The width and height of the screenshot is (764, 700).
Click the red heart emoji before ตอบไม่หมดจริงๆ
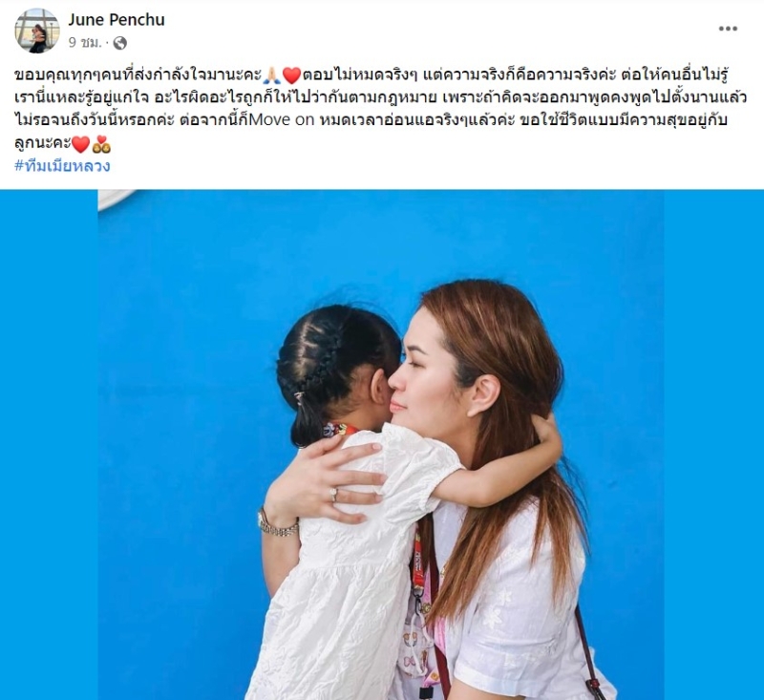pyautogui.click(x=291, y=75)
